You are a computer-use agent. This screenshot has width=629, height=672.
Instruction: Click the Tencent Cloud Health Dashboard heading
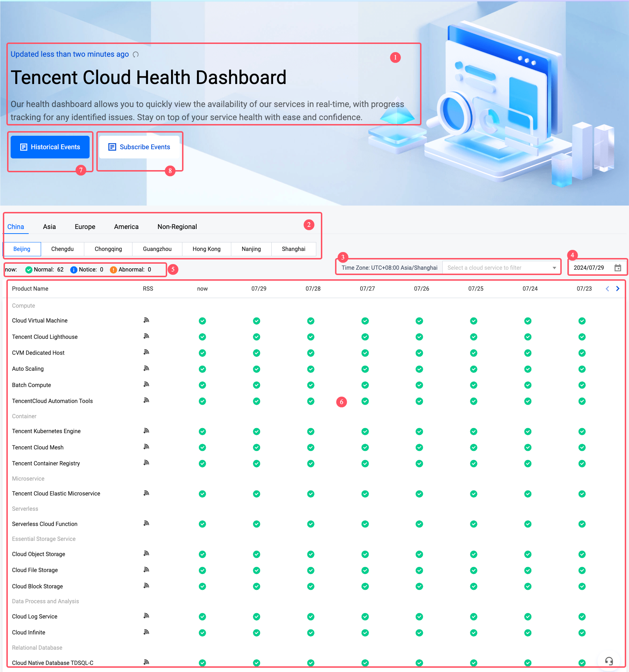coord(148,78)
